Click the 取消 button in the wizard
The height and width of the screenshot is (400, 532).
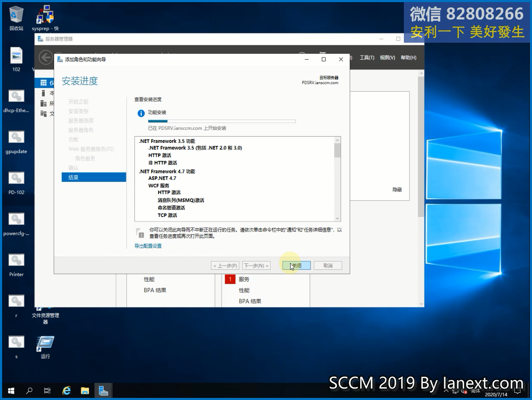pyautogui.click(x=328, y=266)
